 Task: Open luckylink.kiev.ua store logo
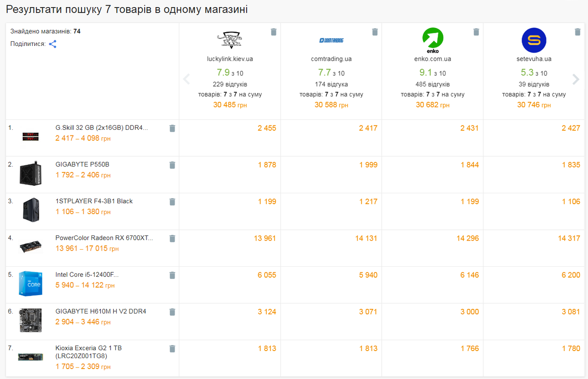(x=230, y=40)
